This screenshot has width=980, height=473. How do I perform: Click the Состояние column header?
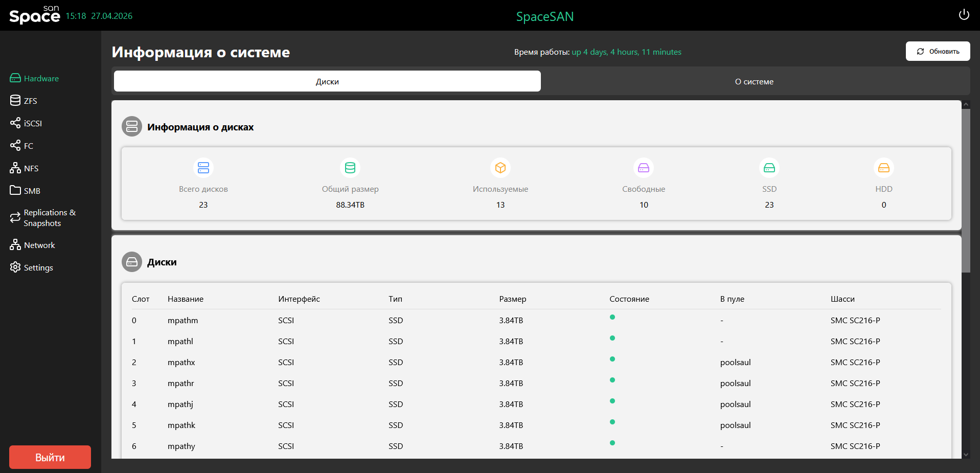click(x=629, y=299)
